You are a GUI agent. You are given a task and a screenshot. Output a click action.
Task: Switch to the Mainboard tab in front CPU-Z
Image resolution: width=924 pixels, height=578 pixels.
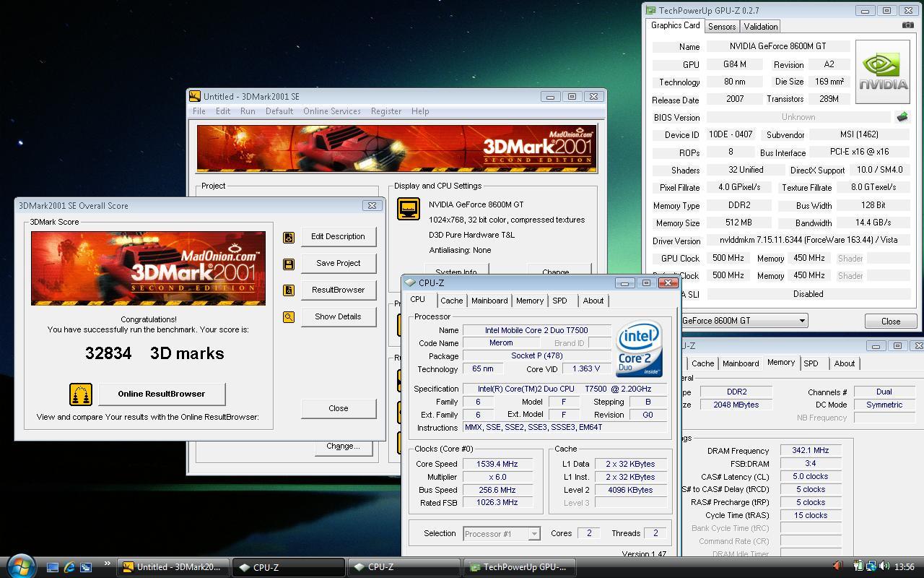[489, 301]
